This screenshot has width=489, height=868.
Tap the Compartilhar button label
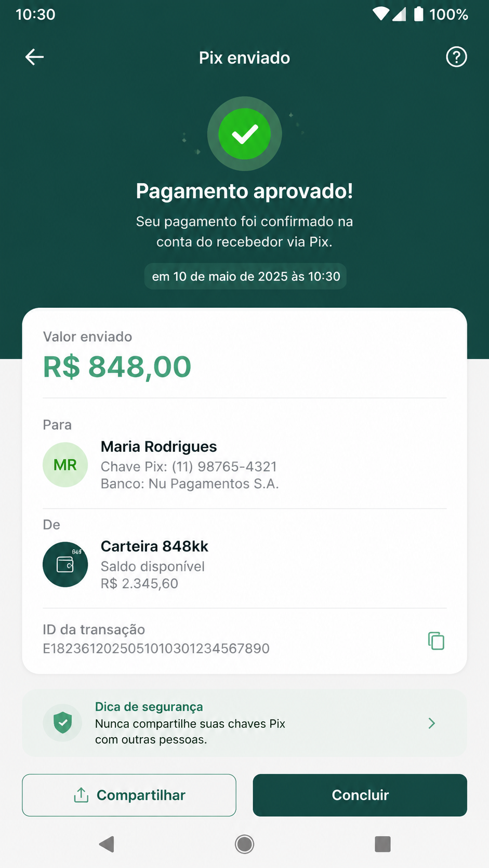point(141,795)
